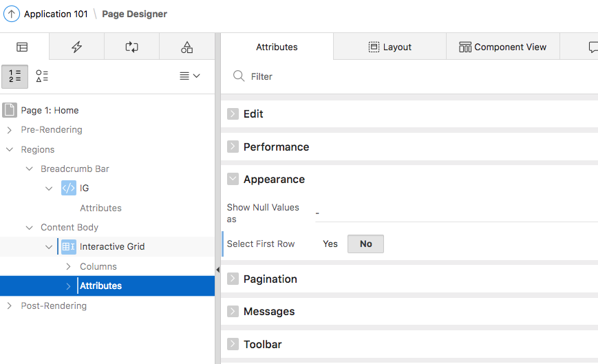Click the Filter properties search field
Image resolution: width=598 pixels, height=364 pixels.
tap(413, 76)
